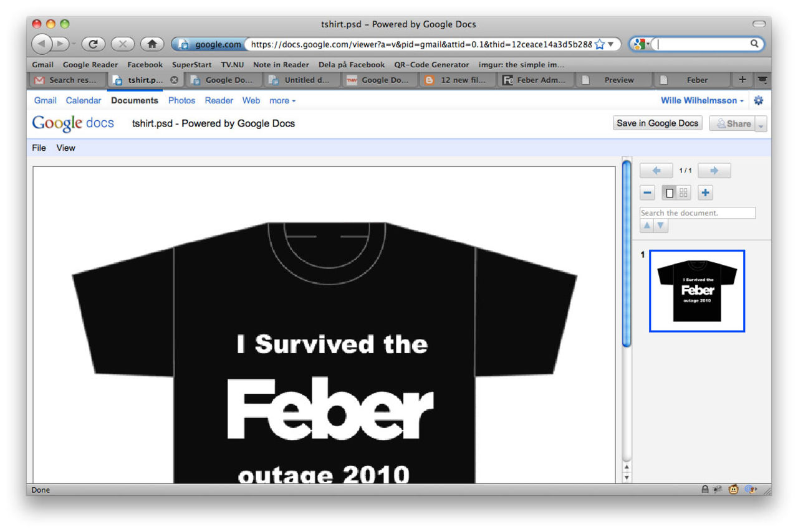The image size is (798, 532).
Task: Reload the page with the refresh icon
Action: pos(94,44)
